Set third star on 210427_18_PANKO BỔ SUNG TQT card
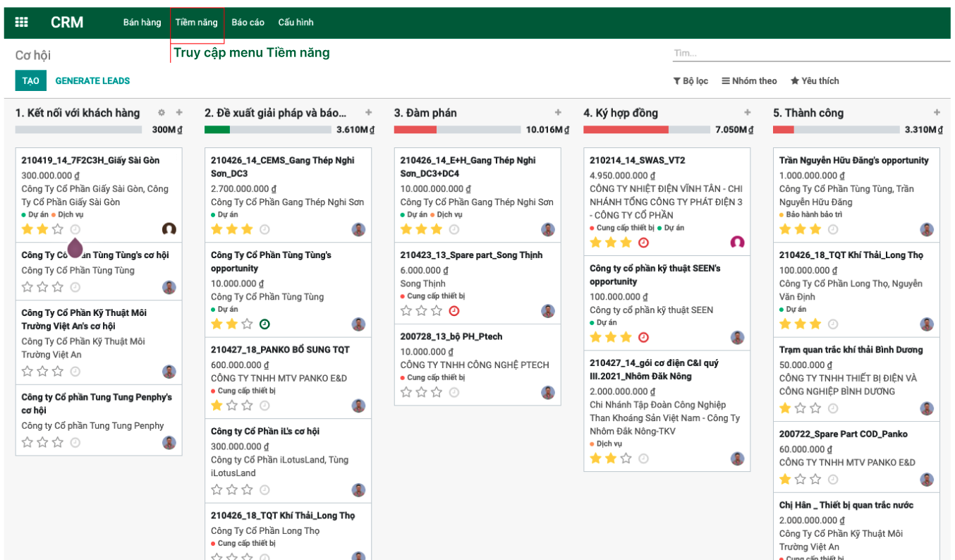 pos(248,406)
